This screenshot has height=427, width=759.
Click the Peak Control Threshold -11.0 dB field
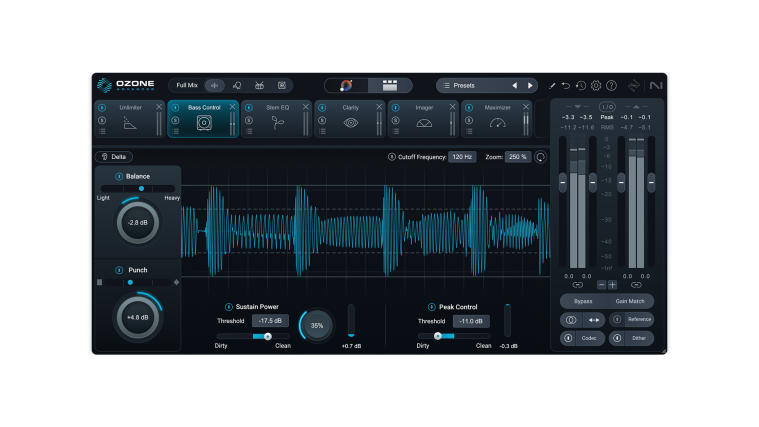click(471, 321)
